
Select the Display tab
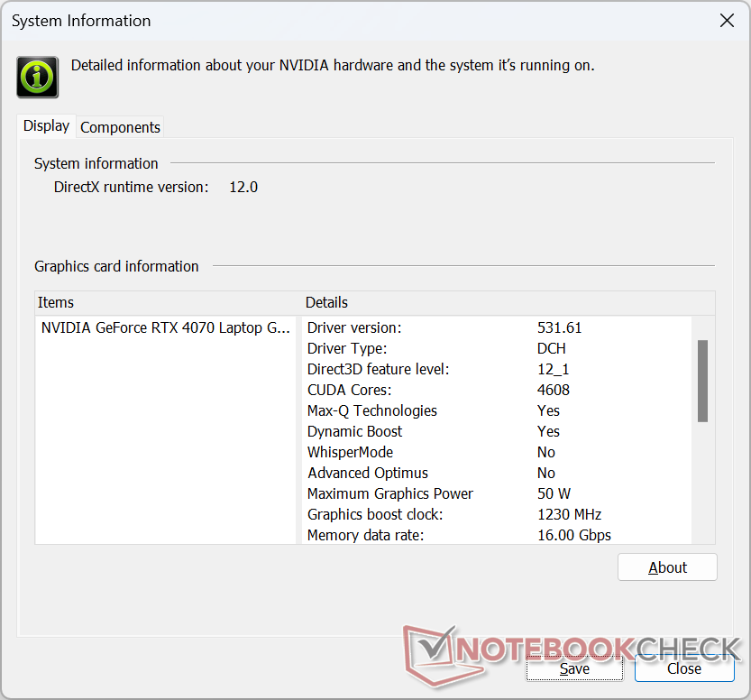pyautogui.click(x=47, y=126)
